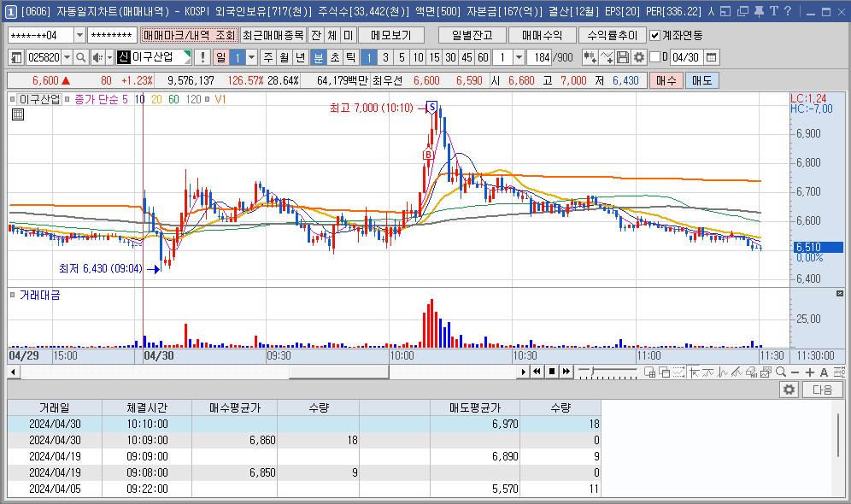Click the plus zoom-in icon
The height and width of the screenshot is (504, 851).
(810, 372)
